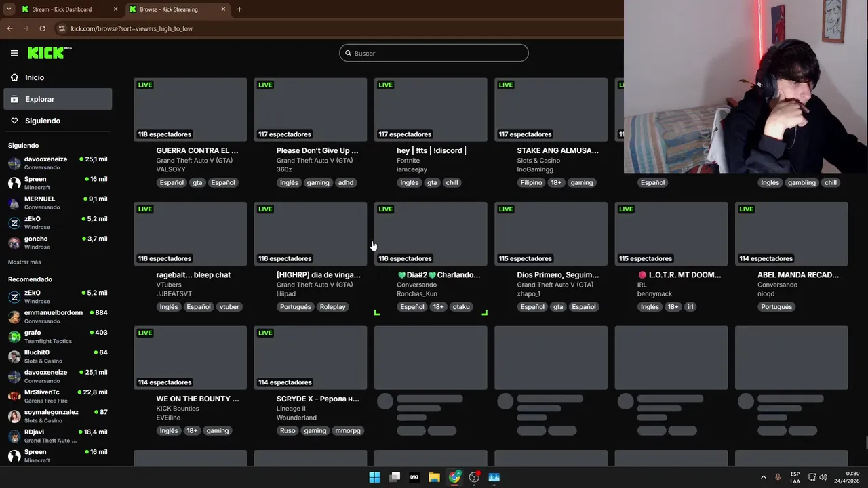
Task: Close the Stream - Kick Dashboard tab
Action: tap(115, 9)
